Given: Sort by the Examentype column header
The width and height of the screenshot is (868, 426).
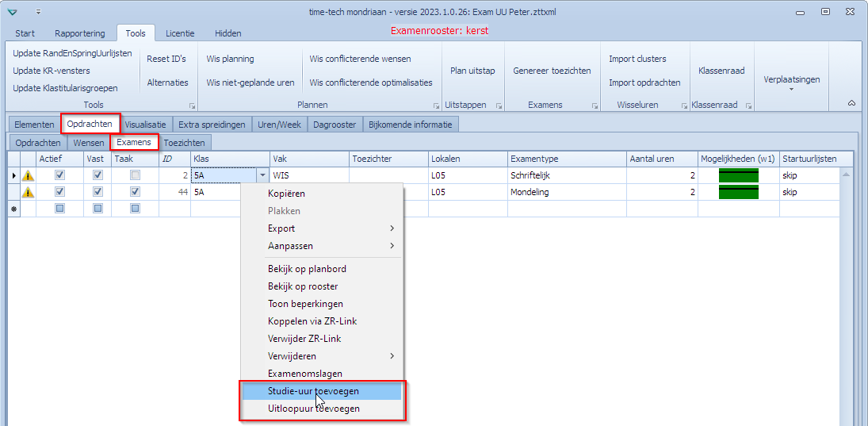Looking at the screenshot, I should pyautogui.click(x=567, y=159).
